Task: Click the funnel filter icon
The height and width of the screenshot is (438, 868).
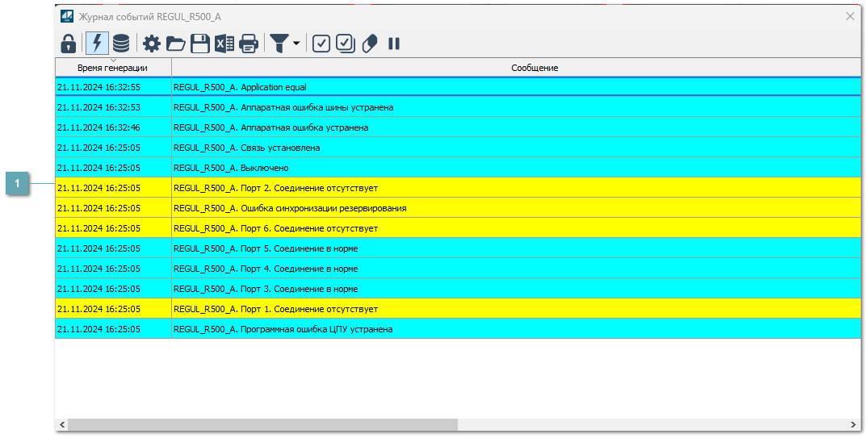Action: pos(279,44)
